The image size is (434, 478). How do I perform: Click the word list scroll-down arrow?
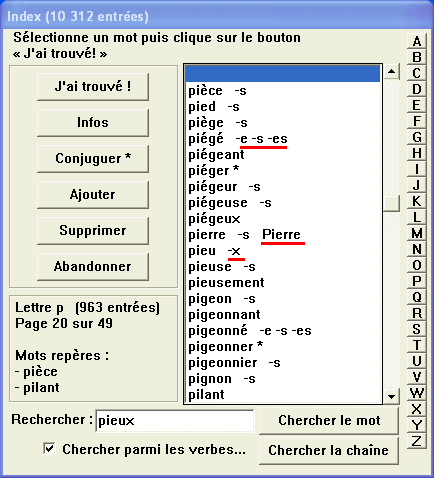pyautogui.click(x=391, y=396)
